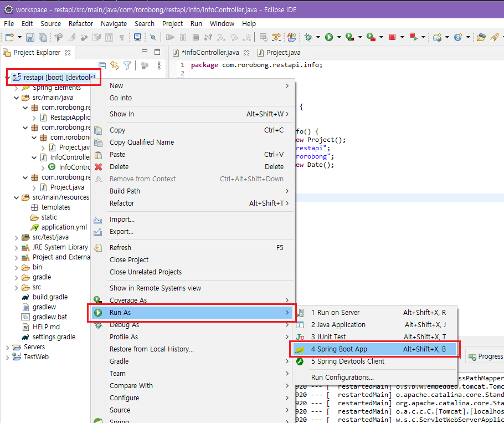Expand the TestWeb project node
The image size is (504, 423).
click(x=7, y=357)
